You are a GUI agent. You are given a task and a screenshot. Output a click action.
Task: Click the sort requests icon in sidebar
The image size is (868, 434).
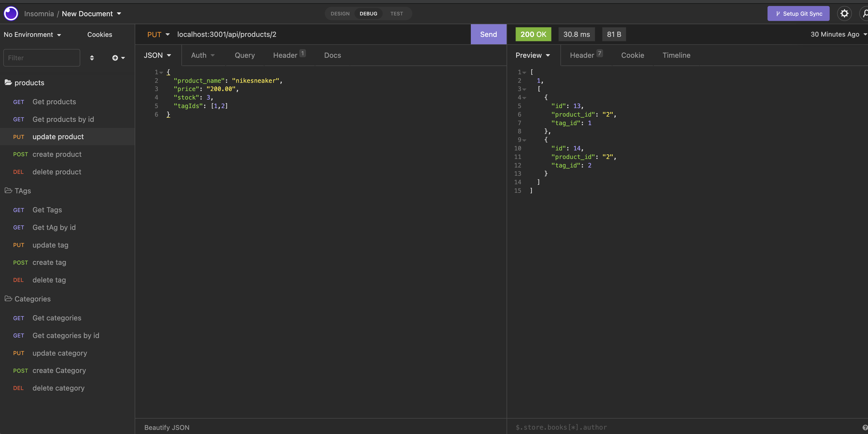click(92, 58)
